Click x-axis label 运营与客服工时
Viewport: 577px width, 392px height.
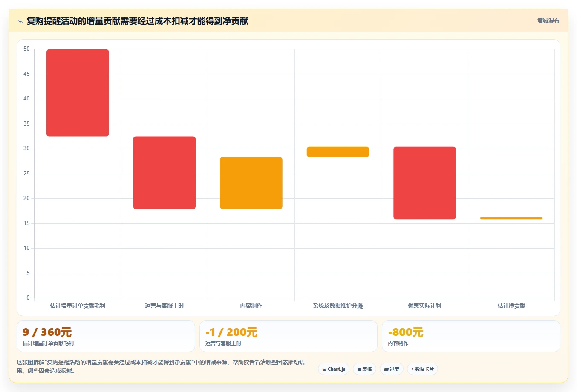(164, 306)
